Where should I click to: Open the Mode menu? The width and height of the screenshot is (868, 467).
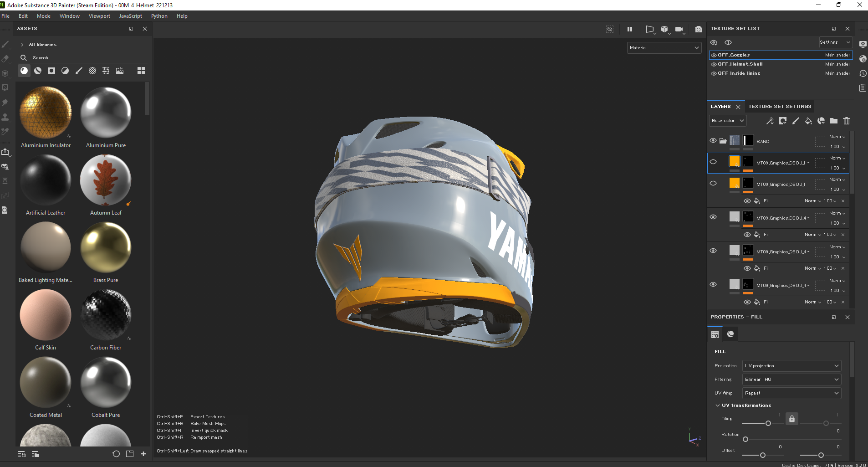pyautogui.click(x=44, y=16)
